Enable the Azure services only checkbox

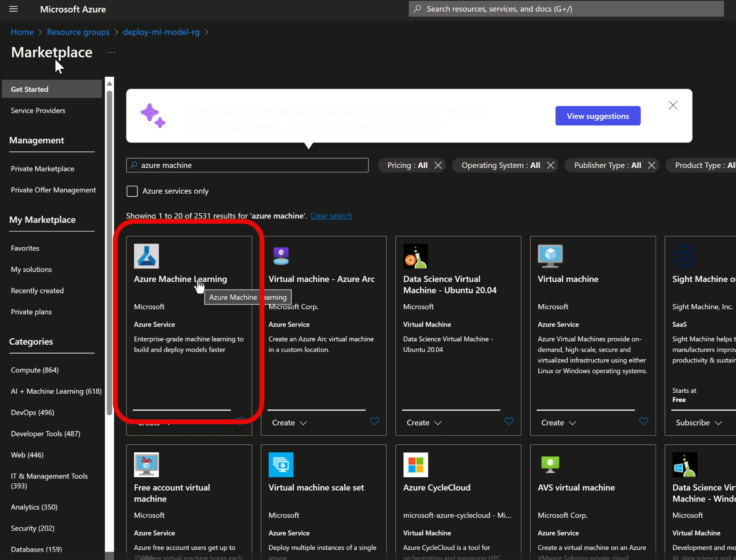point(132,191)
